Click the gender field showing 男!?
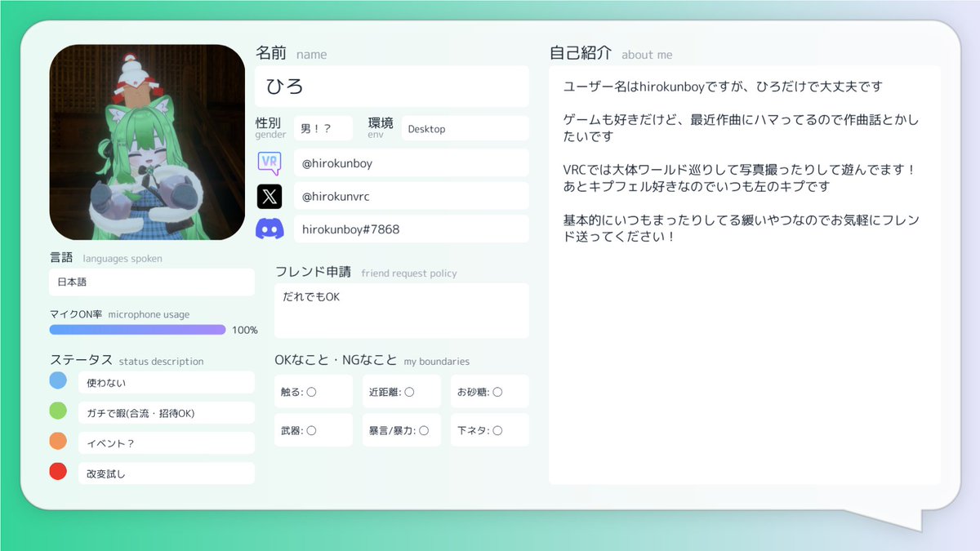The width and height of the screenshot is (980, 551). [x=323, y=128]
